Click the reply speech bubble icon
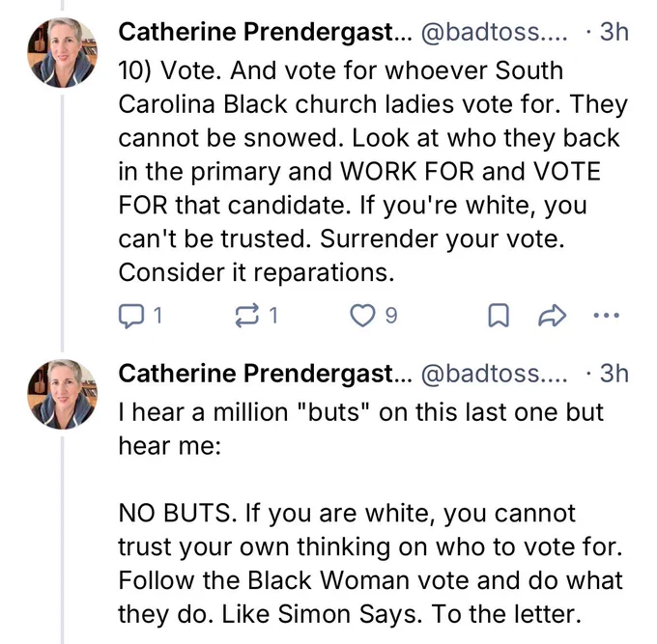Viewport: 657px width, 644px height. [x=130, y=316]
